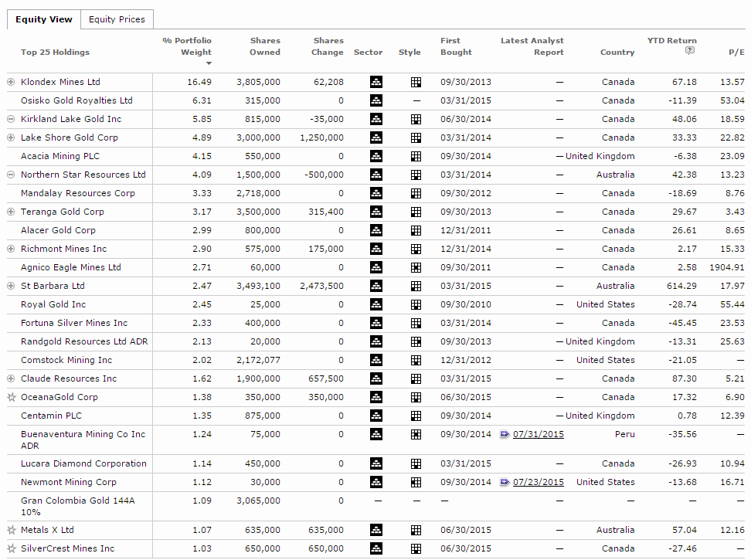Click the OceanaGold Corp new-holding star icon
The image size is (751, 560).
coord(12,397)
